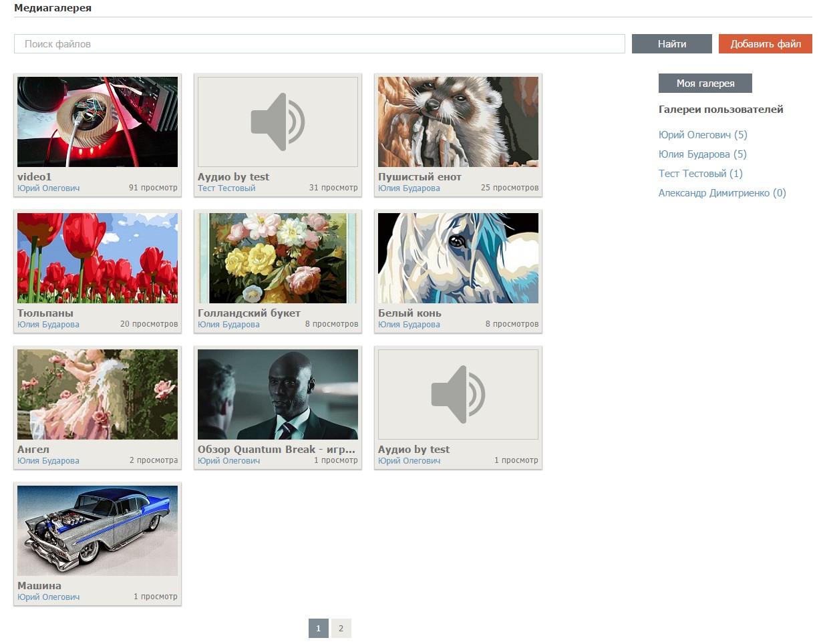Image resolution: width=819 pixels, height=644 pixels.
Task: Open the Машина car image thumbnail
Action: point(98,530)
